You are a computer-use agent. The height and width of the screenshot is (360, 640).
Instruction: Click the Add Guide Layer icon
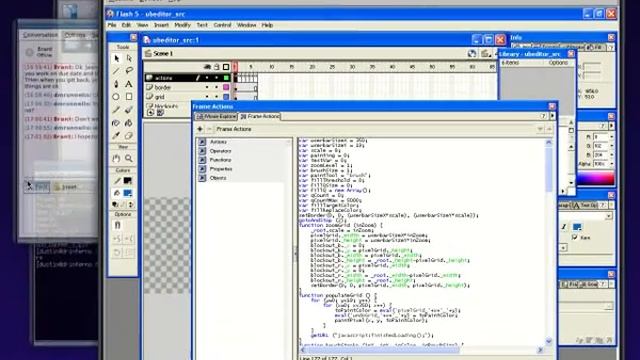(x=160, y=113)
